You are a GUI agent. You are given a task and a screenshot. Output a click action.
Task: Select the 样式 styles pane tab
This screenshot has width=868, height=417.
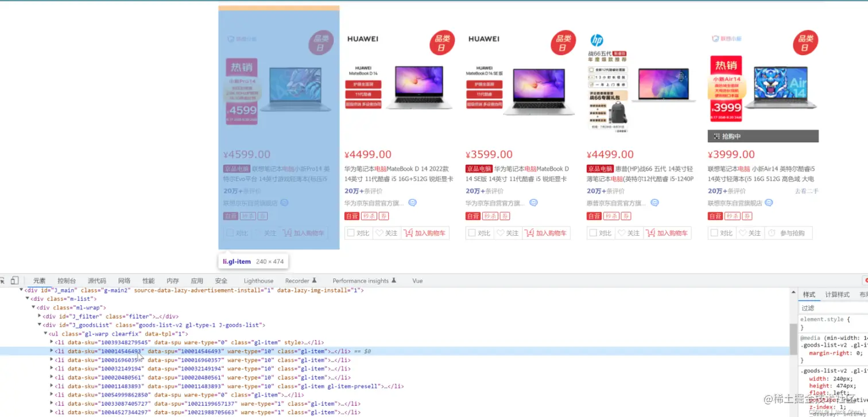click(809, 294)
